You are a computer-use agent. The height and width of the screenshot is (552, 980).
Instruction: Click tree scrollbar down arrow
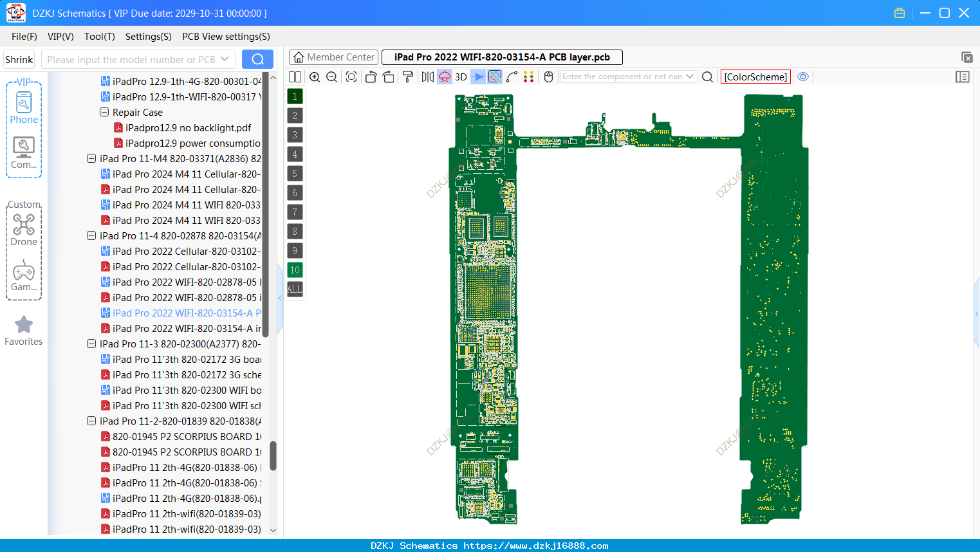point(273,530)
